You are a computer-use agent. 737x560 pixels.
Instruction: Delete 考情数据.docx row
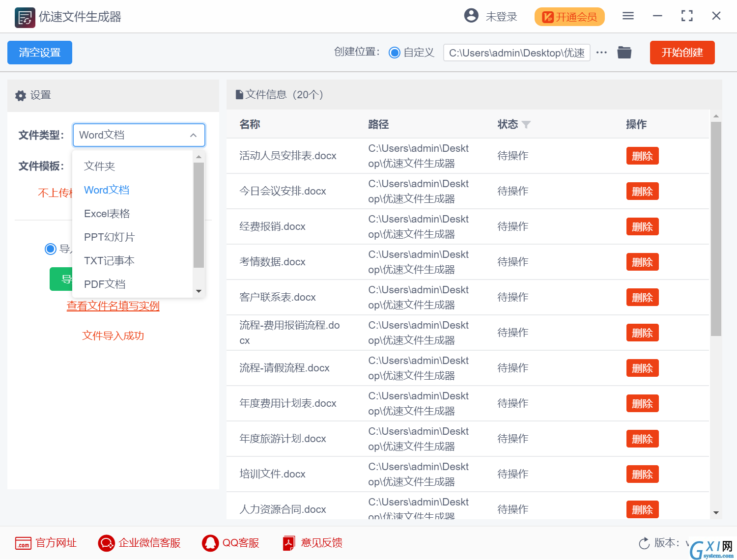pyautogui.click(x=642, y=262)
